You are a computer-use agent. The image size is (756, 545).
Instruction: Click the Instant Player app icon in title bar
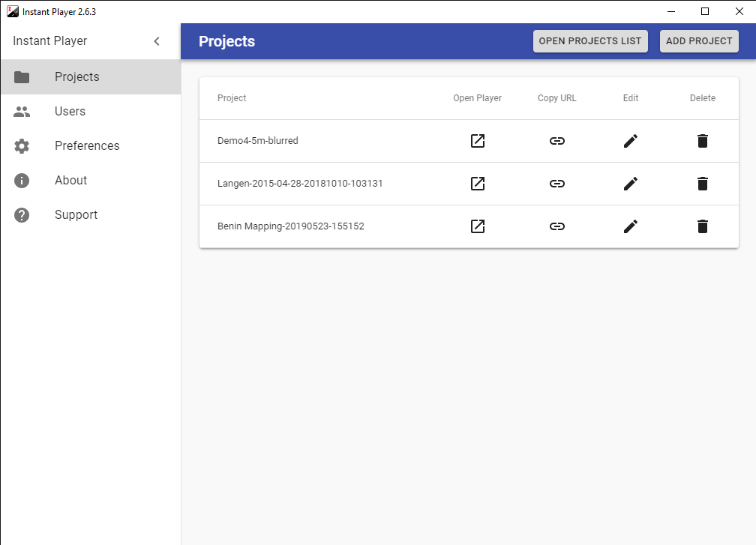tap(13, 11)
